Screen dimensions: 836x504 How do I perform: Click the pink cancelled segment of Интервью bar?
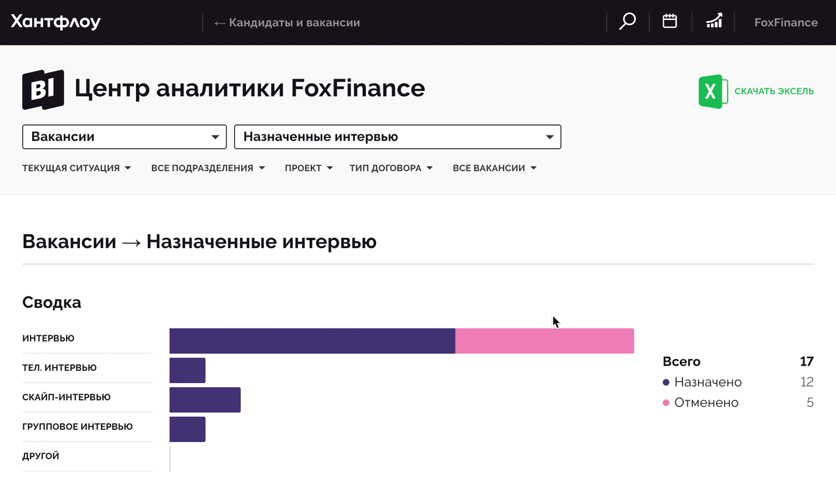tap(544, 341)
